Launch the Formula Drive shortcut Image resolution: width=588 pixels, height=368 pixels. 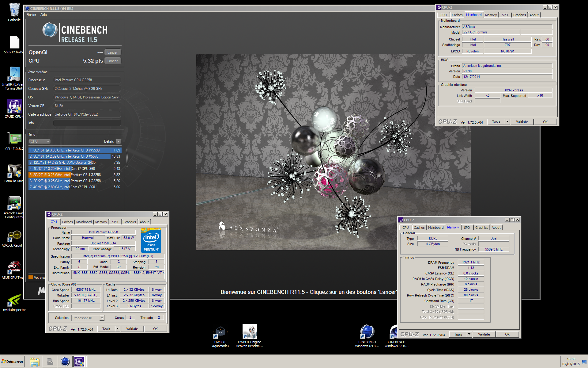tap(14, 173)
